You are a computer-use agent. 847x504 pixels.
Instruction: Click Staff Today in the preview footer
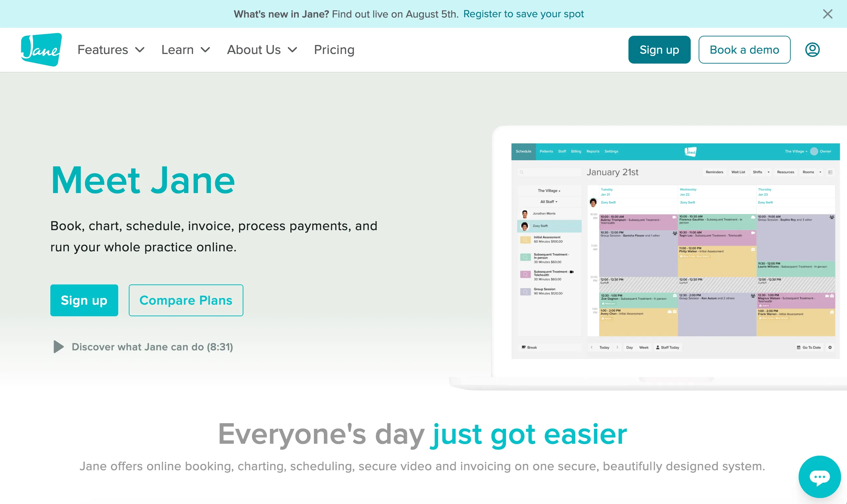[x=668, y=347]
